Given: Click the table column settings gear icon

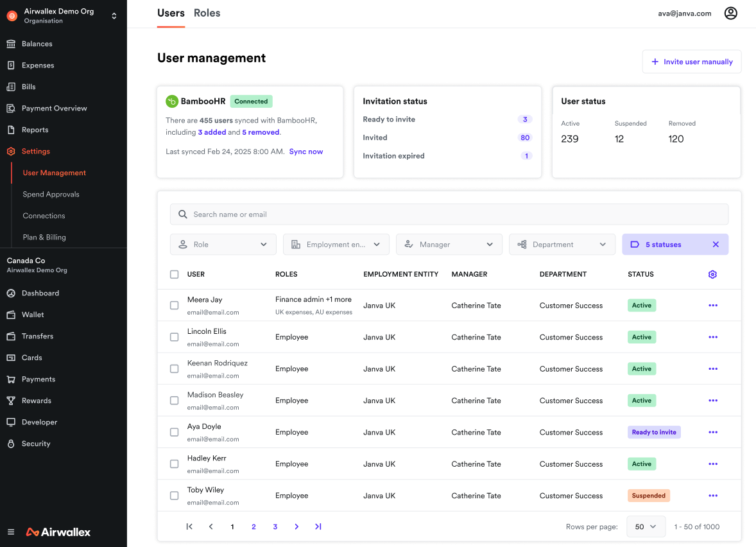Looking at the screenshot, I should (712, 274).
